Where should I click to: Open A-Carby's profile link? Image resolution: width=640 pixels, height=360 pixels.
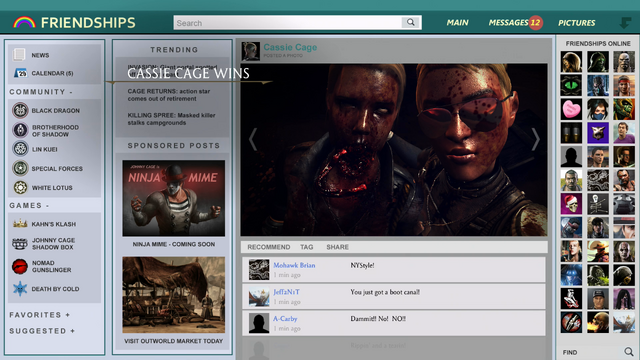285,319
